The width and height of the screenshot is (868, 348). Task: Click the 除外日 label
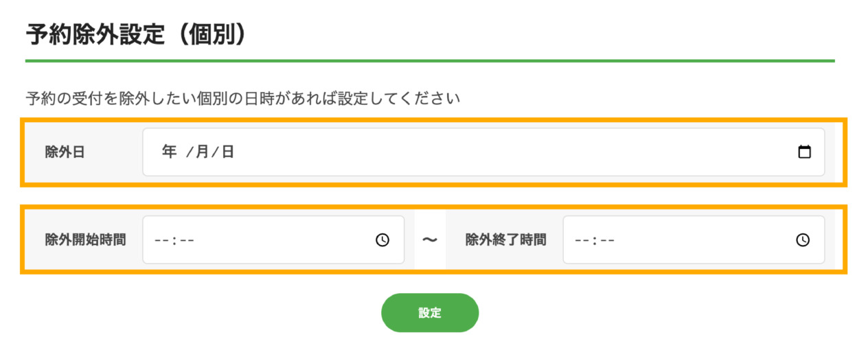65,152
